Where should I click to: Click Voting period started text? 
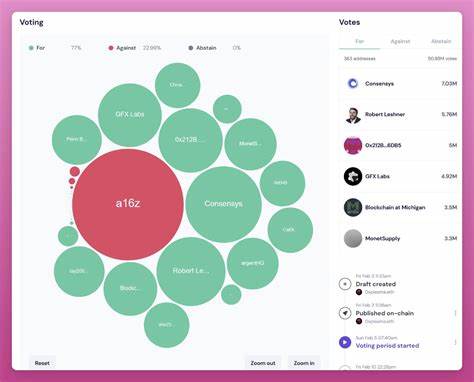click(x=387, y=346)
